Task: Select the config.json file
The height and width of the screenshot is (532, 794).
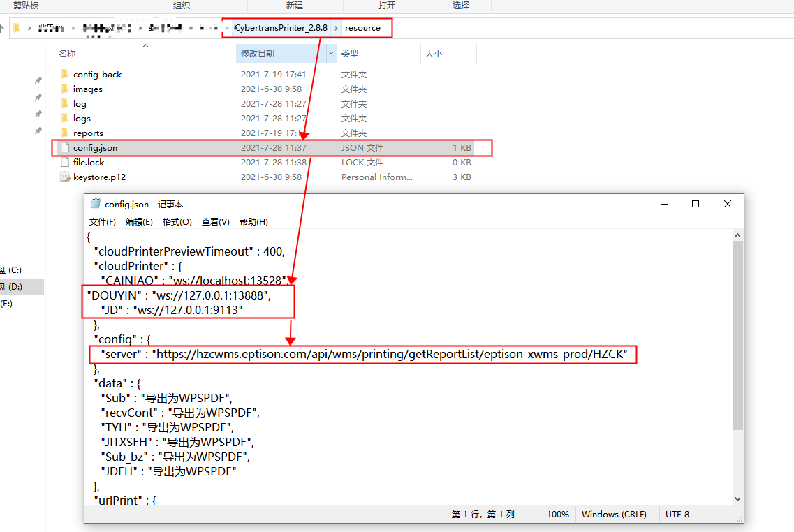Action: click(x=95, y=148)
